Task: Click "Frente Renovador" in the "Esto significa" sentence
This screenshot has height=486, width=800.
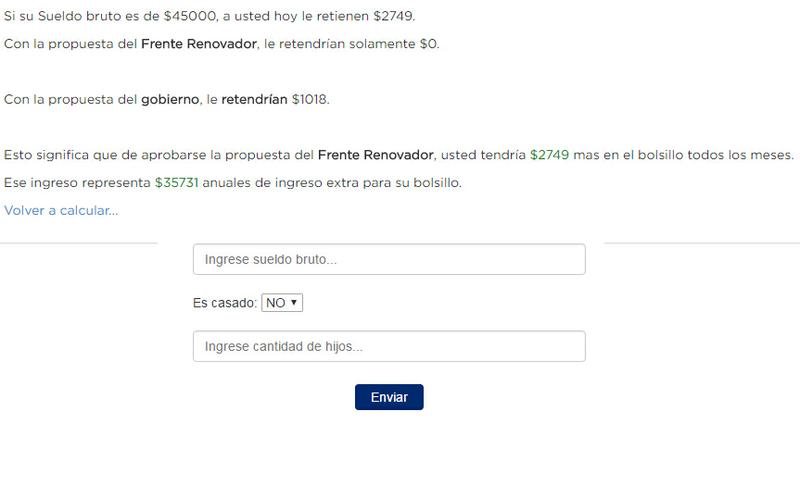Action: coord(376,155)
